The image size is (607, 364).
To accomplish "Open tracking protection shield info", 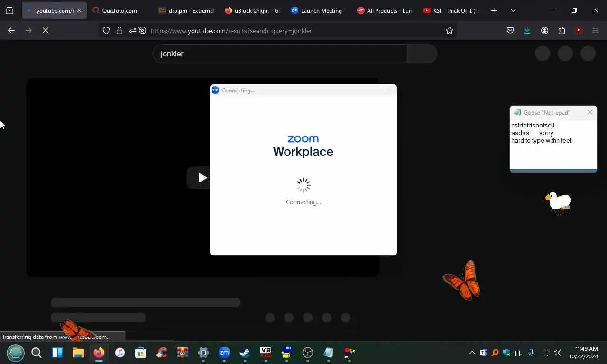I will (x=106, y=30).
